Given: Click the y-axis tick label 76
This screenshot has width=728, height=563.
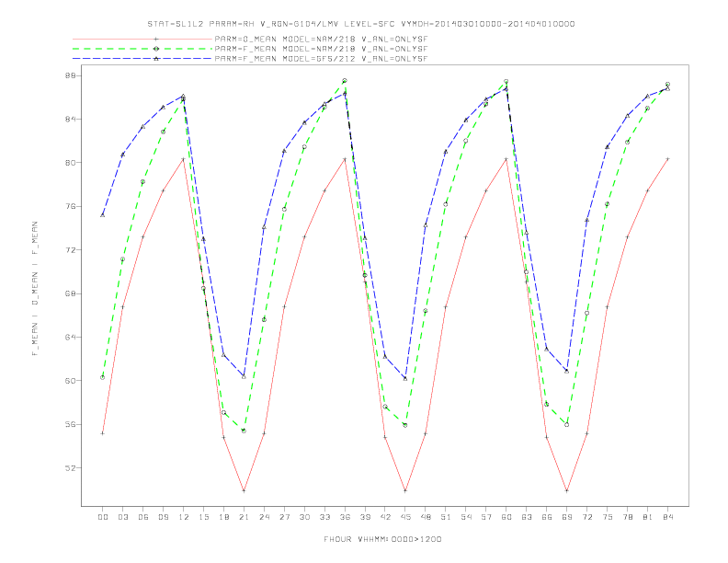Looking at the screenshot, I should 70,206.
